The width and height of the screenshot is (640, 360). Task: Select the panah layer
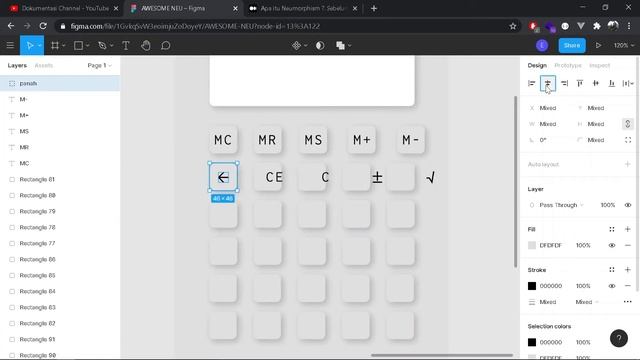[x=60, y=83]
